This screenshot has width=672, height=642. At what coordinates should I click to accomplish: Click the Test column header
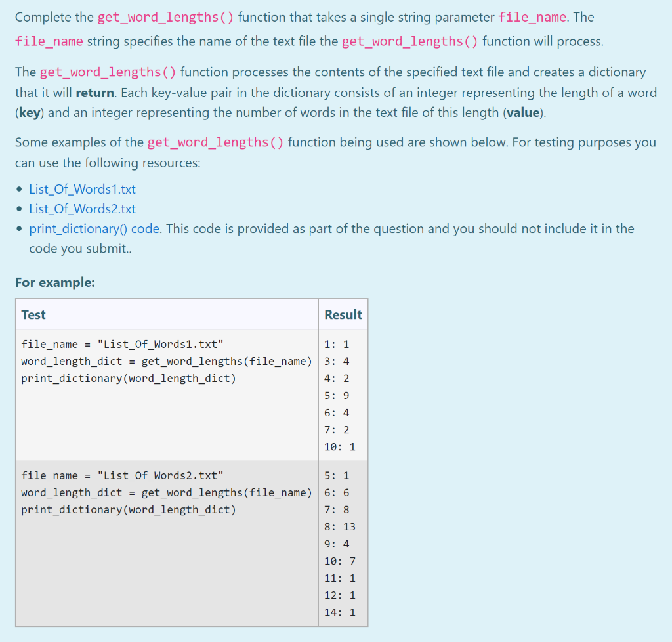coord(33,314)
